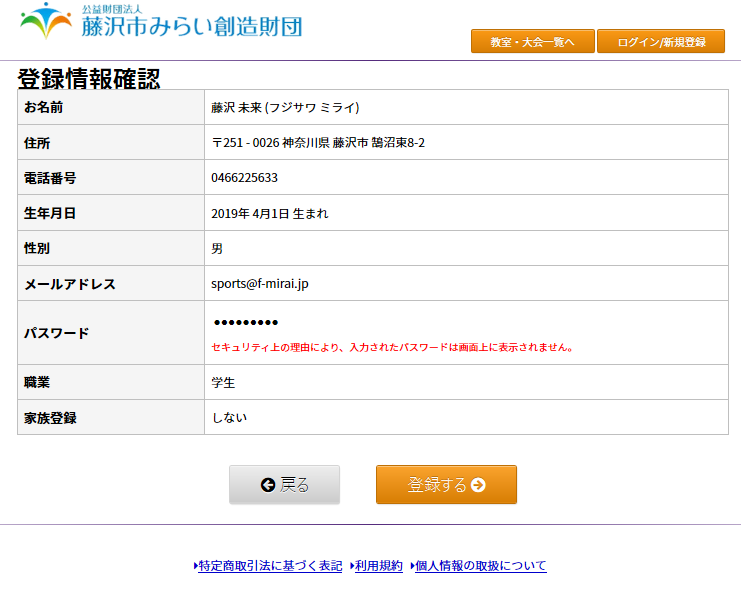Viewport: 741px width, 590px height.
Task: Open the 個人情報の取扱について link
Action: (481, 566)
